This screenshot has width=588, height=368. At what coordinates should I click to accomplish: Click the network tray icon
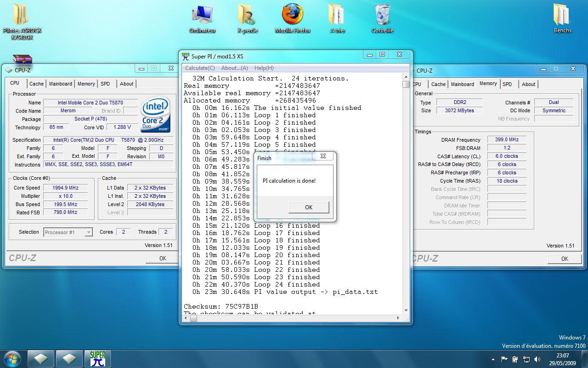526,359
